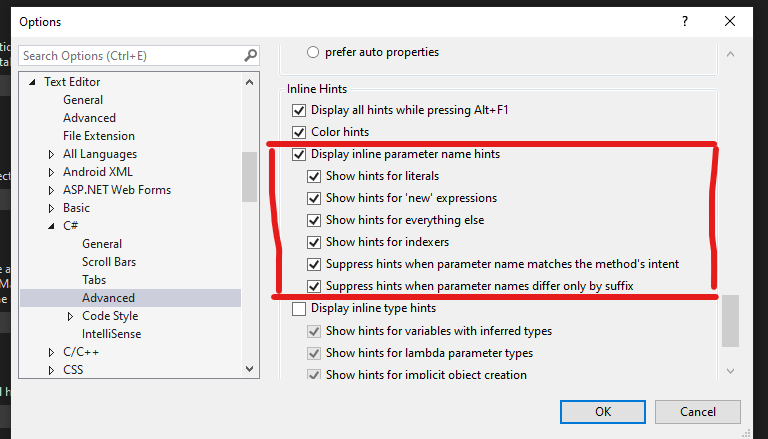The height and width of the screenshot is (439, 768).
Task: Uncheck 'Show hints for literals'
Action: click(313, 176)
